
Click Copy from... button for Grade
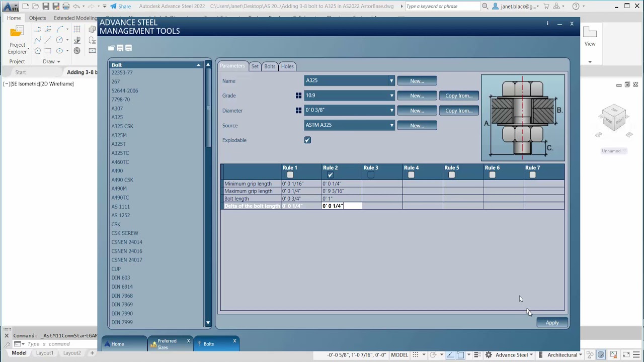click(459, 96)
